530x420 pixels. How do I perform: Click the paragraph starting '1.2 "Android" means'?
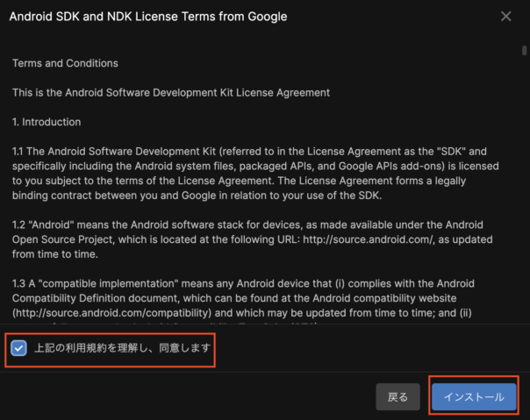(252, 239)
